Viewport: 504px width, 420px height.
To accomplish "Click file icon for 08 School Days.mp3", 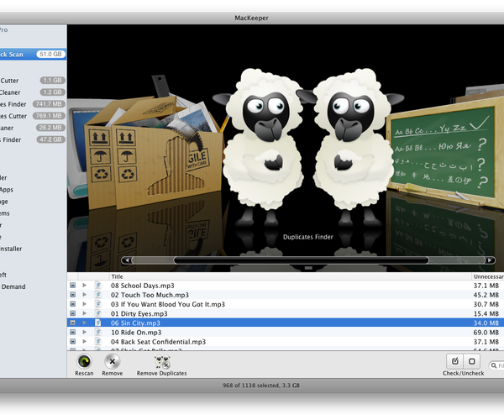I will (x=97, y=286).
